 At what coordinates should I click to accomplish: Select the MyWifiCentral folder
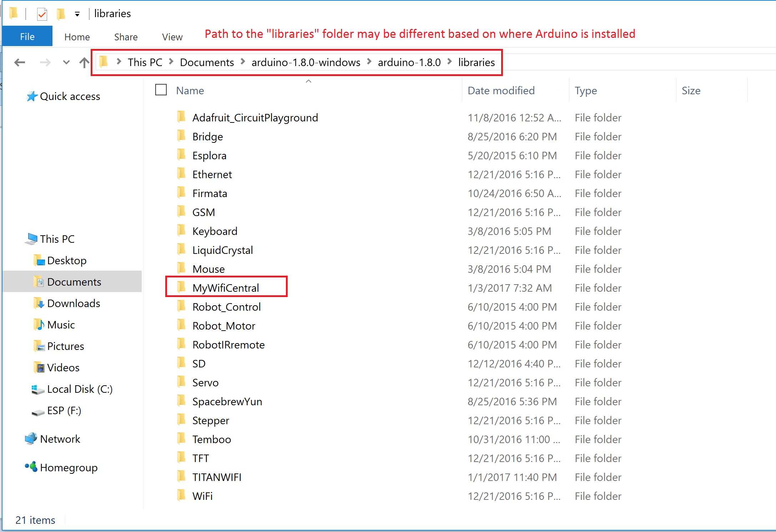pyautogui.click(x=226, y=287)
